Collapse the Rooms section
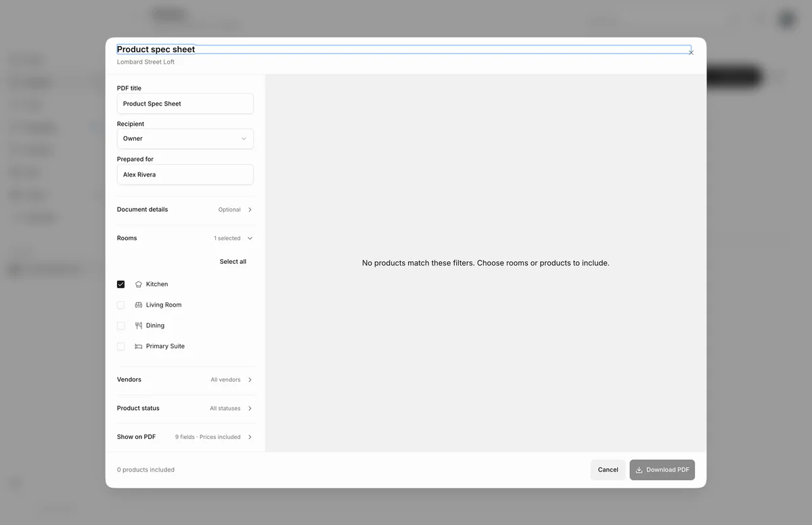The width and height of the screenshot is (812, 525). pyautogui.click(x=185, y=238)
